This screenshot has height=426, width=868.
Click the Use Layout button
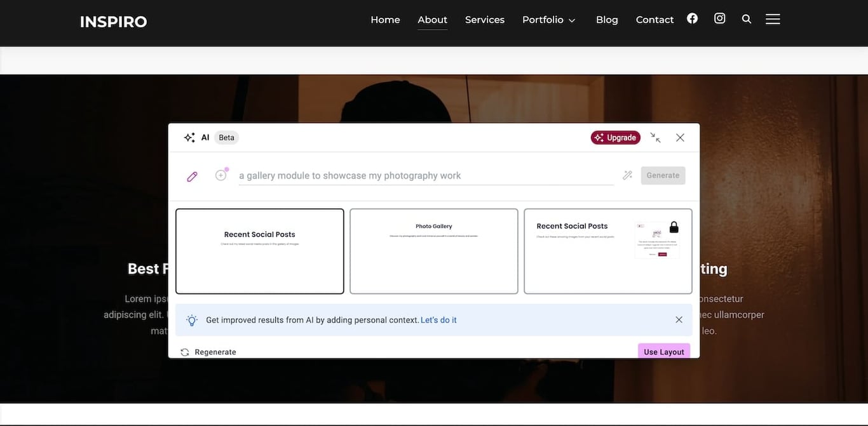point(663,351)
